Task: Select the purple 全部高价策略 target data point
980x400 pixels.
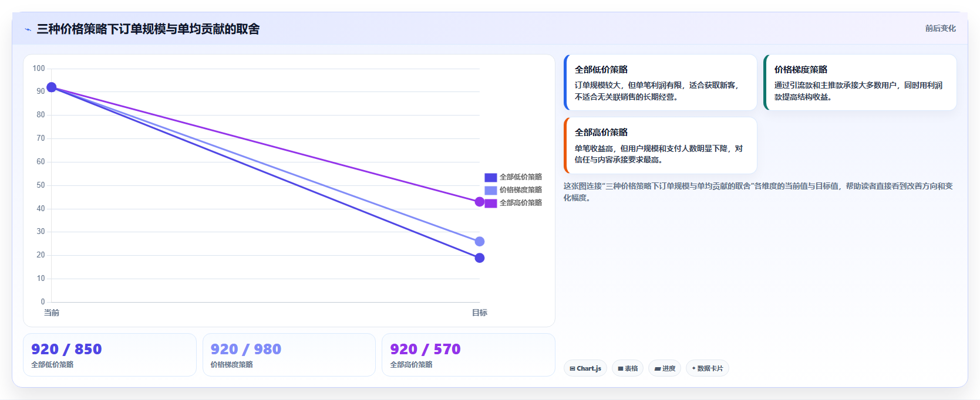Action: click(x=480, y=202)
